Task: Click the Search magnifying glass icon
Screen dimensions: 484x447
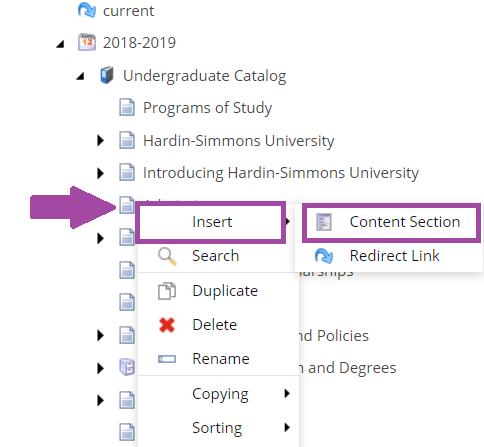Action: coord(167,257)
